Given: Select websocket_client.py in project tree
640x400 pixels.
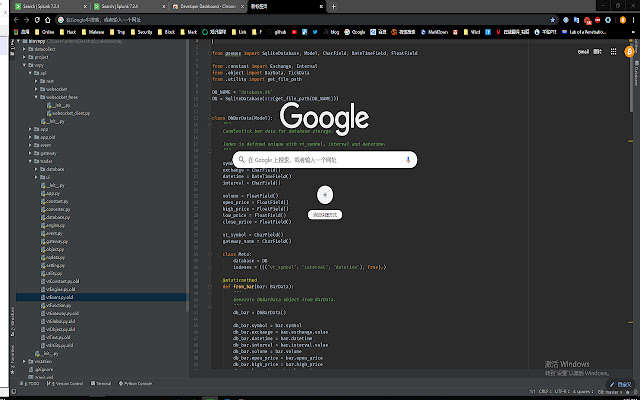Looking at the screenshot, I should click(x=68, y=113).
